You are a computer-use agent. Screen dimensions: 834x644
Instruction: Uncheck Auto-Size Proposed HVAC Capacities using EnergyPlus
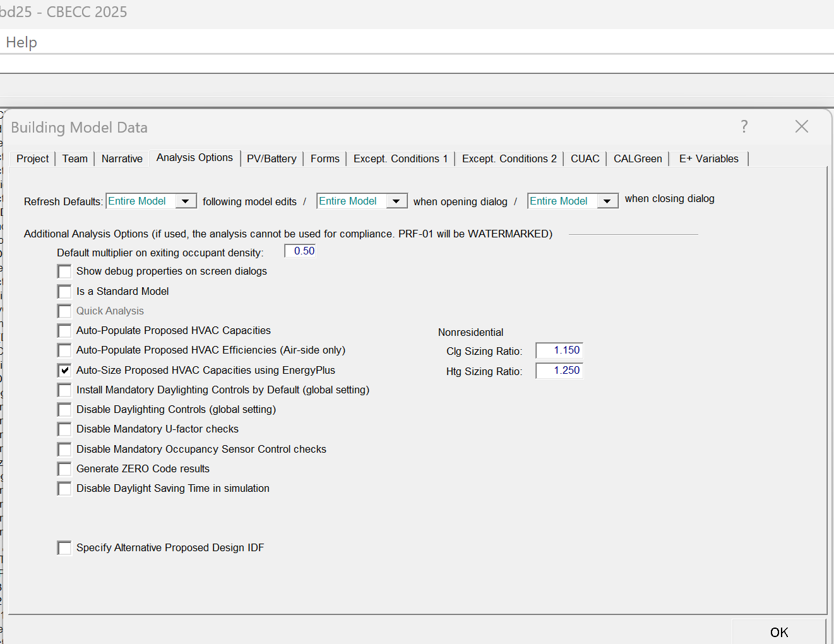(x=64, y=370)
